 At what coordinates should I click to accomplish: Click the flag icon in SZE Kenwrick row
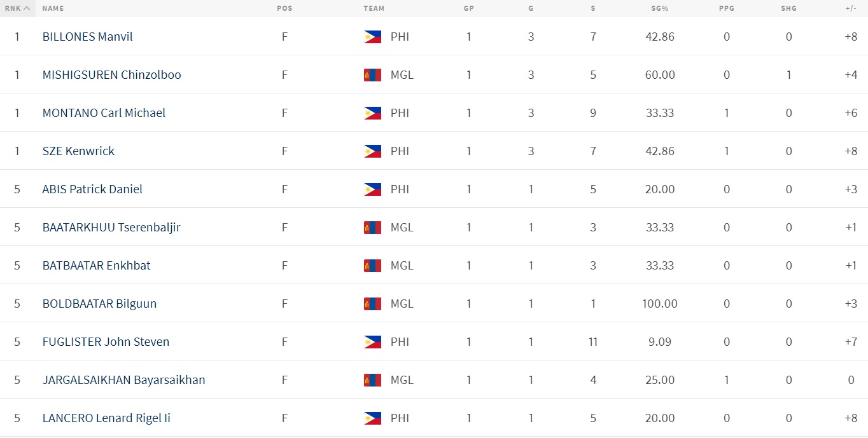point(372,151)
